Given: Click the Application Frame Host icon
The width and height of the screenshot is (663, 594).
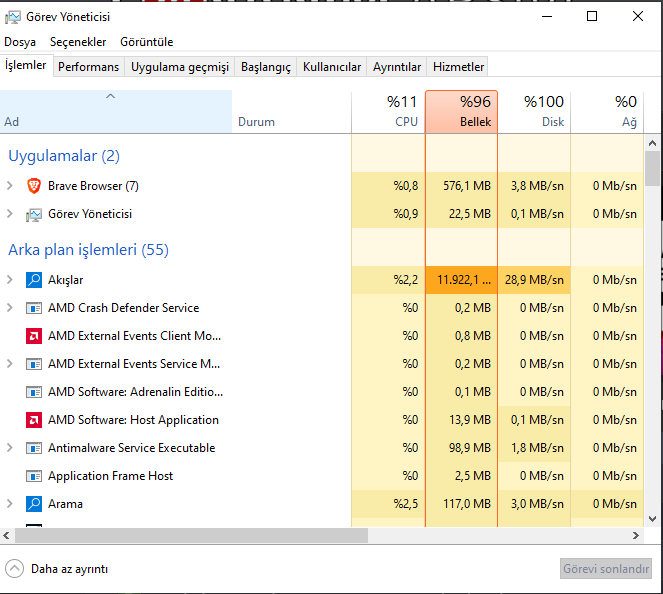Looking at the screenshot, I should [34, 476].
